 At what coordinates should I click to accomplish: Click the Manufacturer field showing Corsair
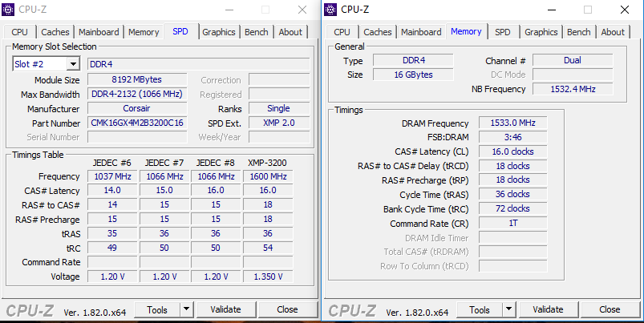137,108
